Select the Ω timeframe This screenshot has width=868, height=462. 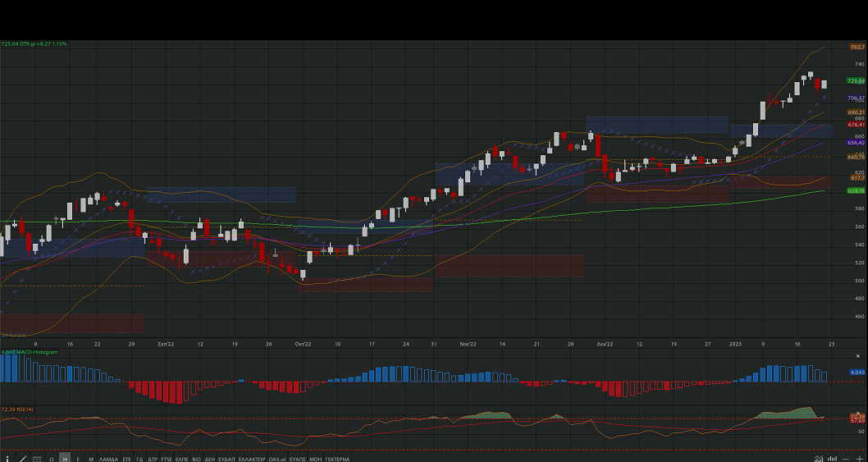click(x=52, y=460)
